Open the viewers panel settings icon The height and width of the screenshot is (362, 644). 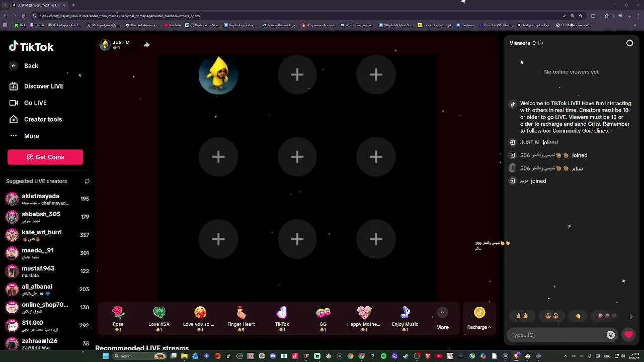[629, 43]
